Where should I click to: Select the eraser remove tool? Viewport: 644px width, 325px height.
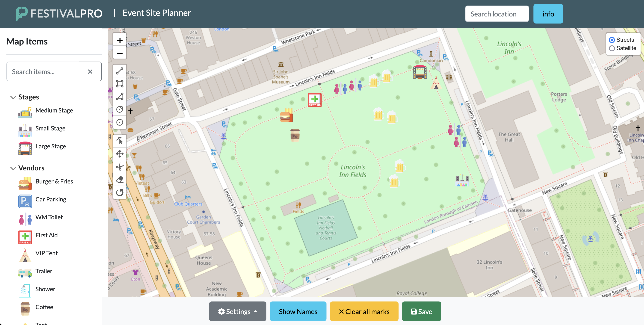(120, 180)
